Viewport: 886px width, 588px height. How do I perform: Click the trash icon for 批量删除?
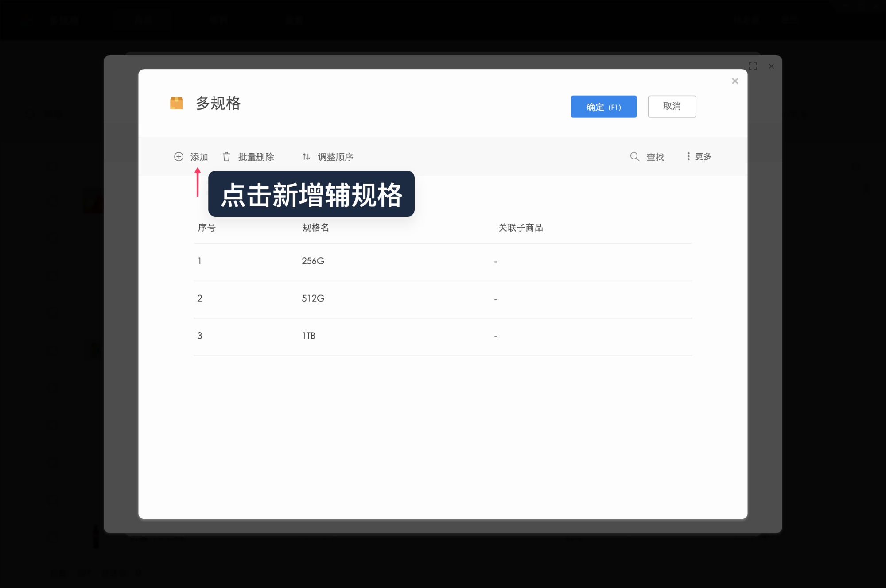[226, 157]
